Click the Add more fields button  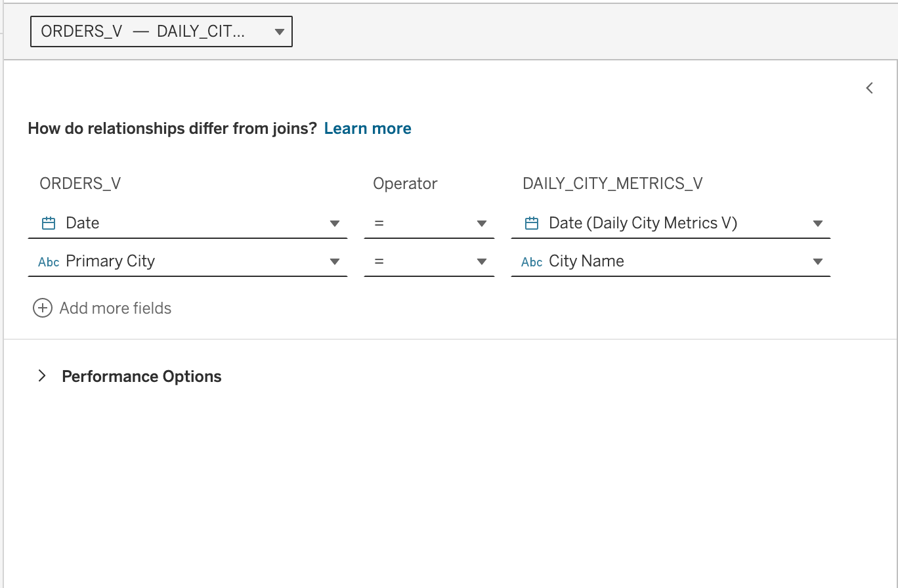tap(102, 308)
